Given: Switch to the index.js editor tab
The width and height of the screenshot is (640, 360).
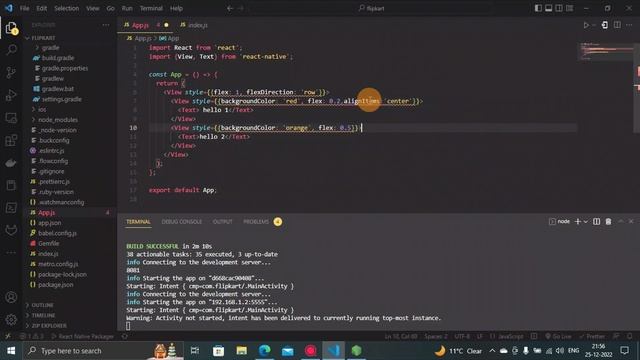Looking at the screenshot, I should (195, 25).
